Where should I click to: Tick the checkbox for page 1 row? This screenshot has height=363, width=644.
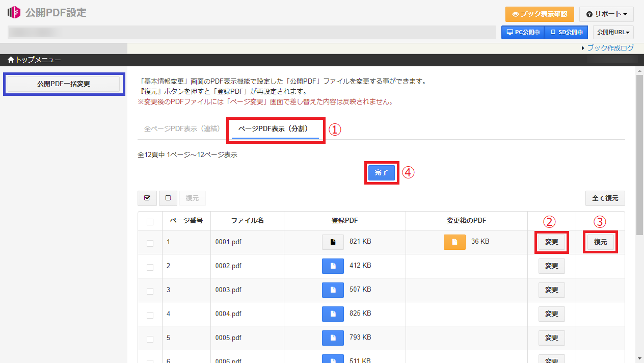150,243
